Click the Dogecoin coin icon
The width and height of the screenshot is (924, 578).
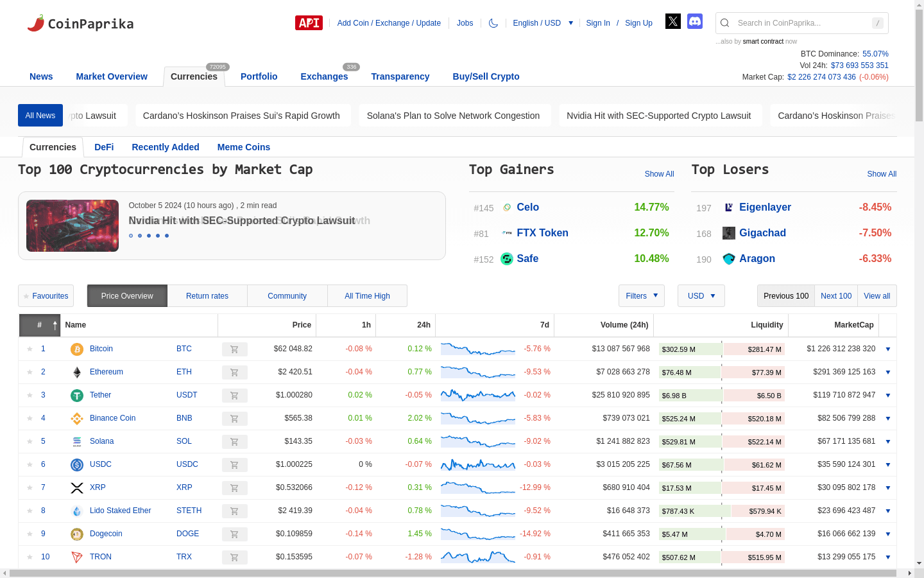coord(77,534)
